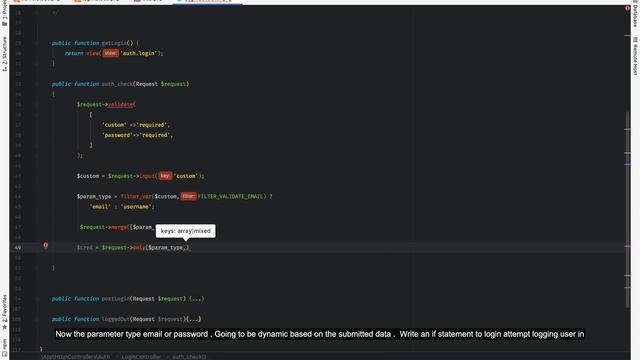Click the auth_check() breadcrumb
The width and height of the screenshot is (640, 360).
point(189,357)
